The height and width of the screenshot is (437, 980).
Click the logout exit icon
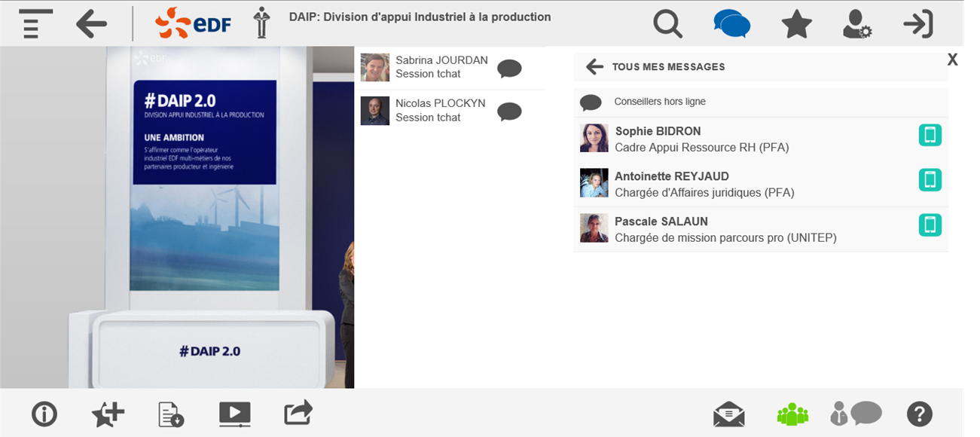(x=918, y=24)
